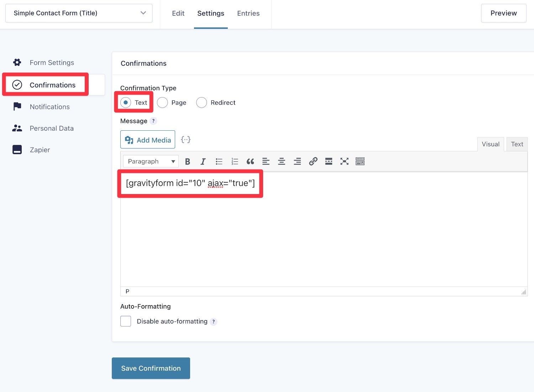Click the P element path indicator

[127, 292]
